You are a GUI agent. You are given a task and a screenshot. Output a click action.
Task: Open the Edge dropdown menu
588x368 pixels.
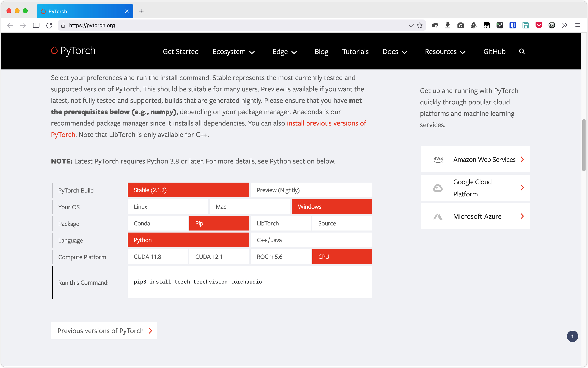[x=285, y=51]
